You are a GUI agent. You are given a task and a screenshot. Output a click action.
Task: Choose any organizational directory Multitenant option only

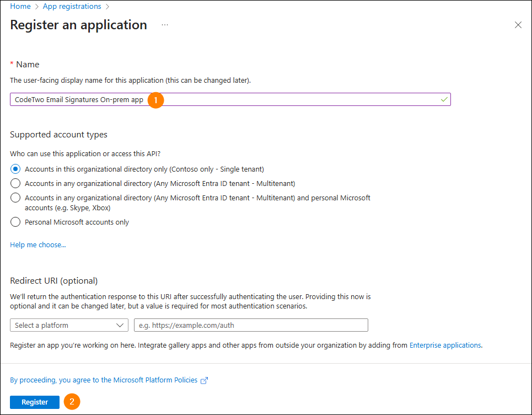(x=15, y=183)
